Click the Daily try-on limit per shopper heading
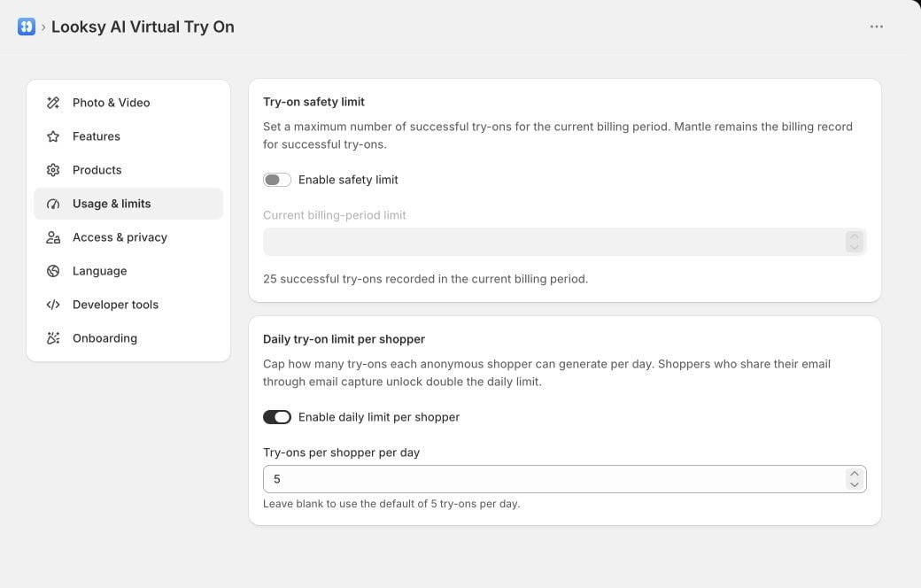The width and height of the screenshot is (921, 588). [x=344, y=339]
